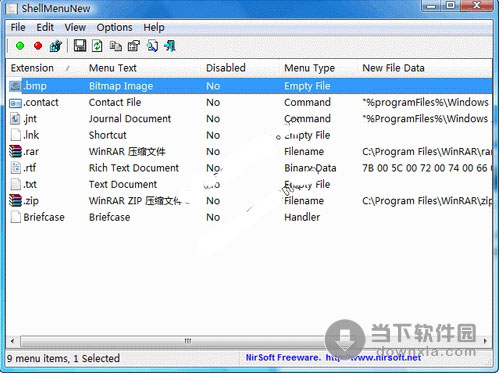500x374 pixels.
Task: Select the "Bitmap Image" menu text cell
Action: pos(121,86)
